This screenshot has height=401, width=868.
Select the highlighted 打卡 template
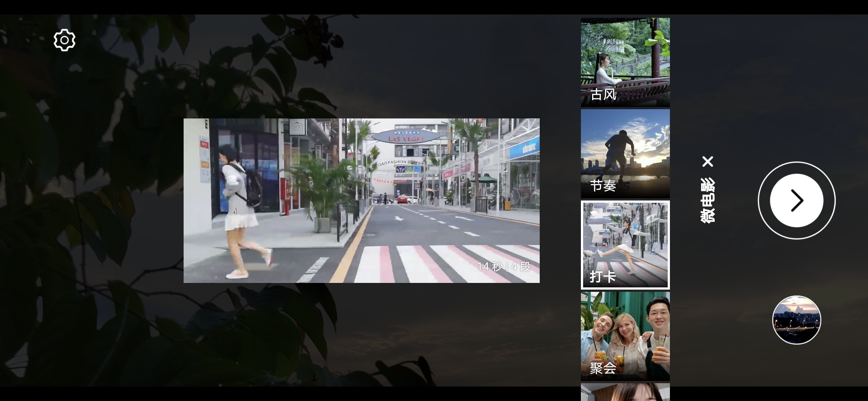(x=625, y=245)
